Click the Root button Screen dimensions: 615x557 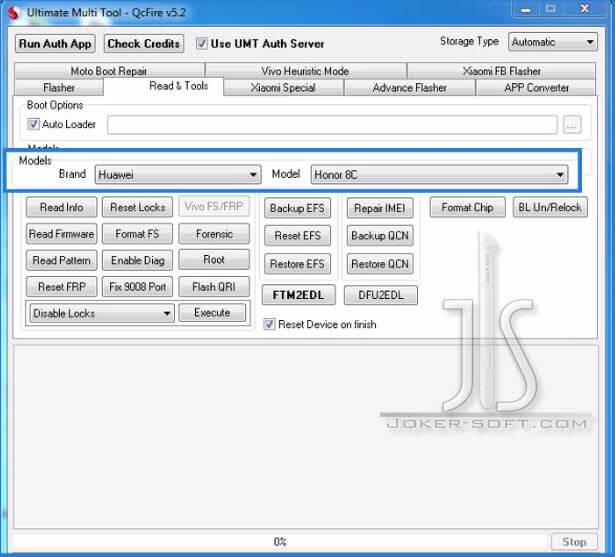(214, 259)
